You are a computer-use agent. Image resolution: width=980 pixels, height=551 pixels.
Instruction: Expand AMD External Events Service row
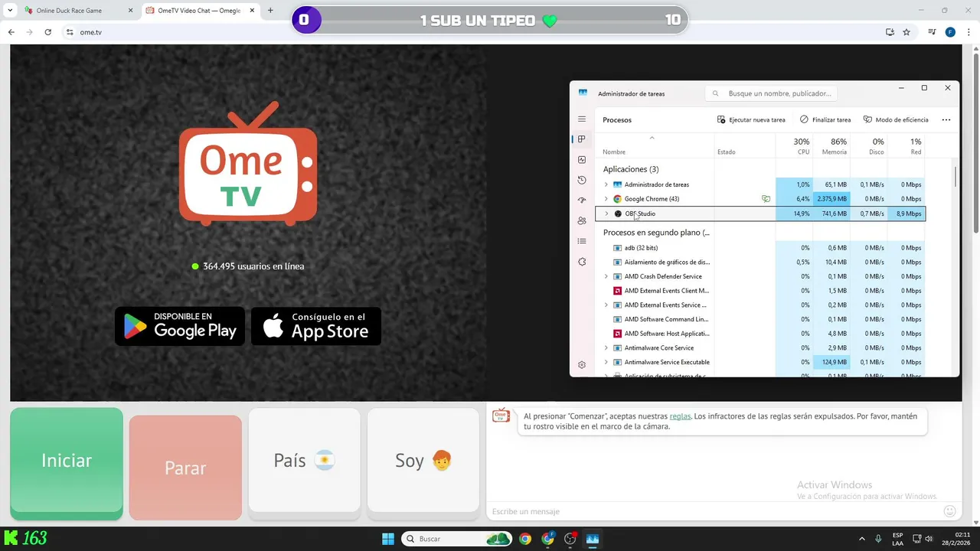click(x=606, y=305)
